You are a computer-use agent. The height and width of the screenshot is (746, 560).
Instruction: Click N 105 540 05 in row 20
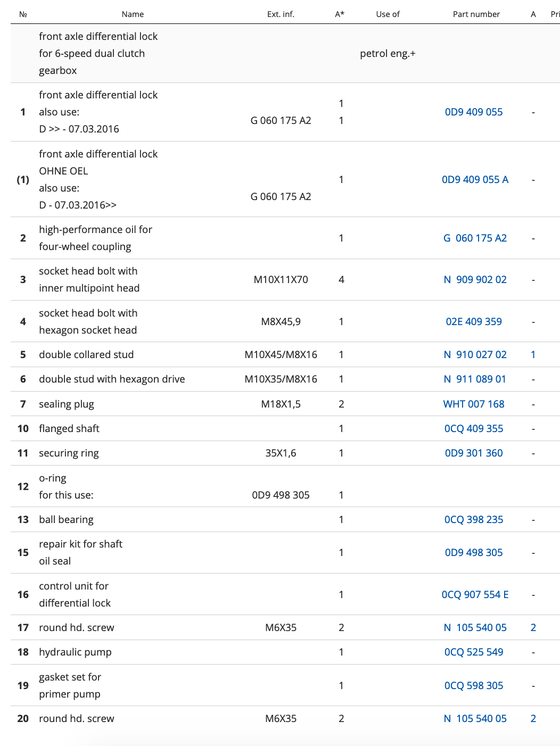click(x=475, y=719)
